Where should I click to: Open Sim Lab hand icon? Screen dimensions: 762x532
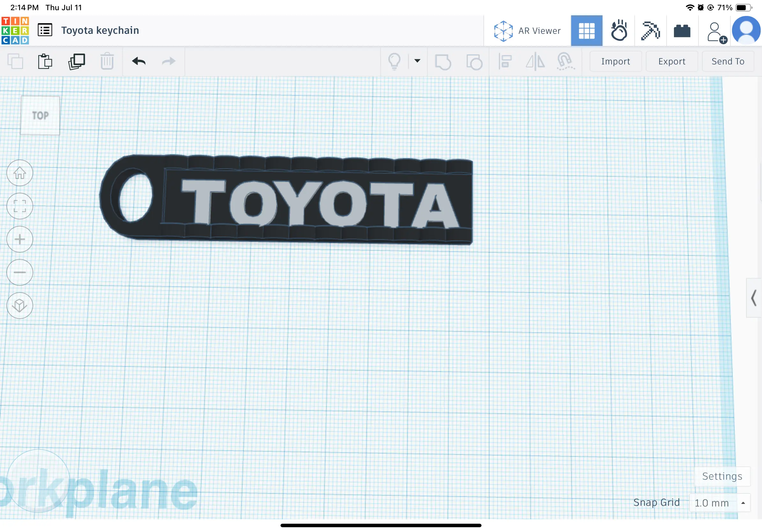619,31
